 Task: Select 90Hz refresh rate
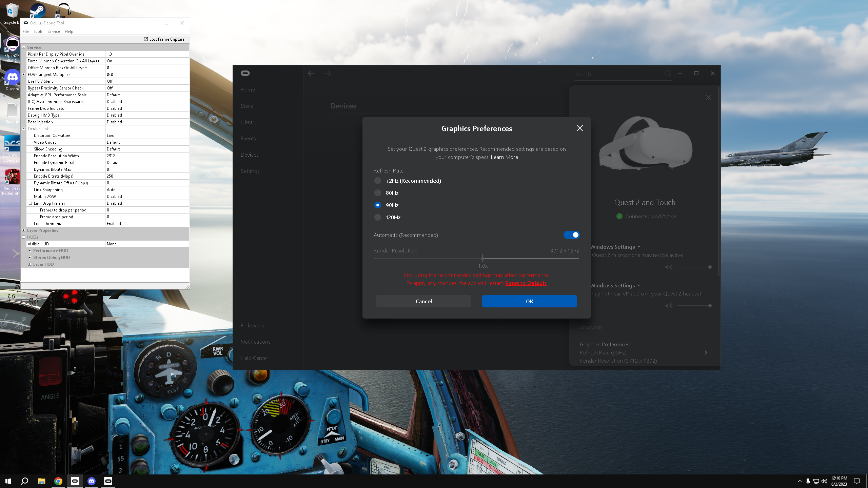click(378, 205)
